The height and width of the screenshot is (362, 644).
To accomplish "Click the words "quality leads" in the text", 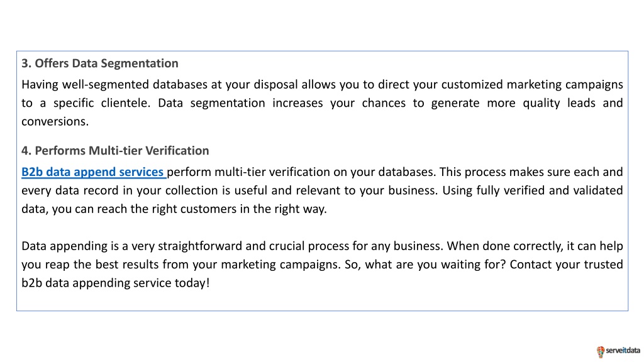I will point(559,103).
